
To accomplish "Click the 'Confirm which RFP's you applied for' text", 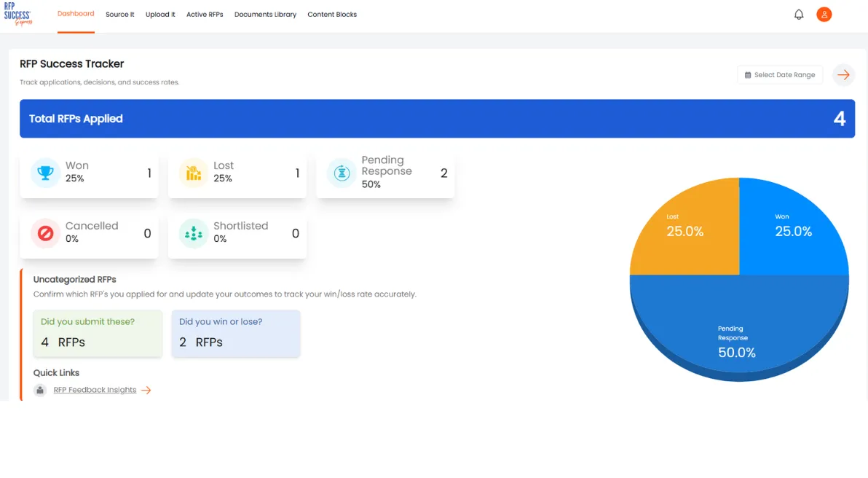I will (x=225, y=294).
